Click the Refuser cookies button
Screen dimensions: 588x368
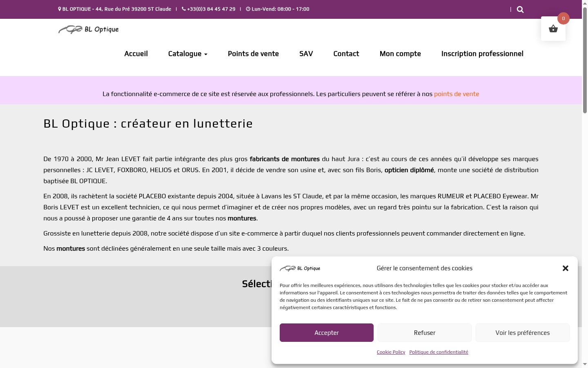[x=425, y=332]
